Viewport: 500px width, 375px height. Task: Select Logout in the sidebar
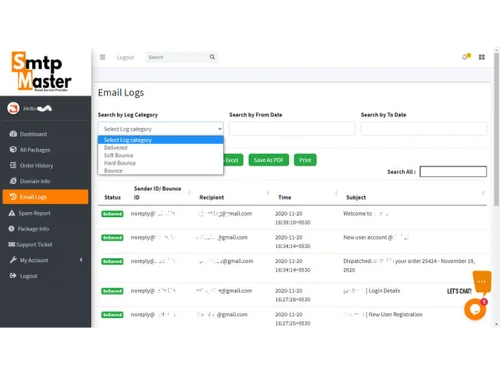click(x=28, y=276)
